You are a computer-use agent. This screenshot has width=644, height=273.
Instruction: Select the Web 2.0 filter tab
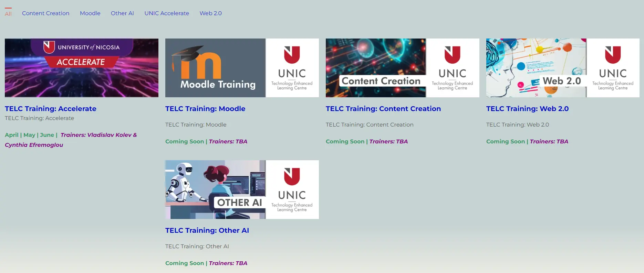[x=210, y=13]
